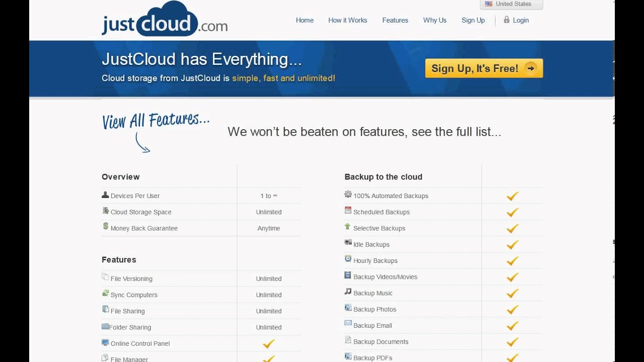Click the File Sharing icon
The image size is (644, 362).
tap(105, 309)
